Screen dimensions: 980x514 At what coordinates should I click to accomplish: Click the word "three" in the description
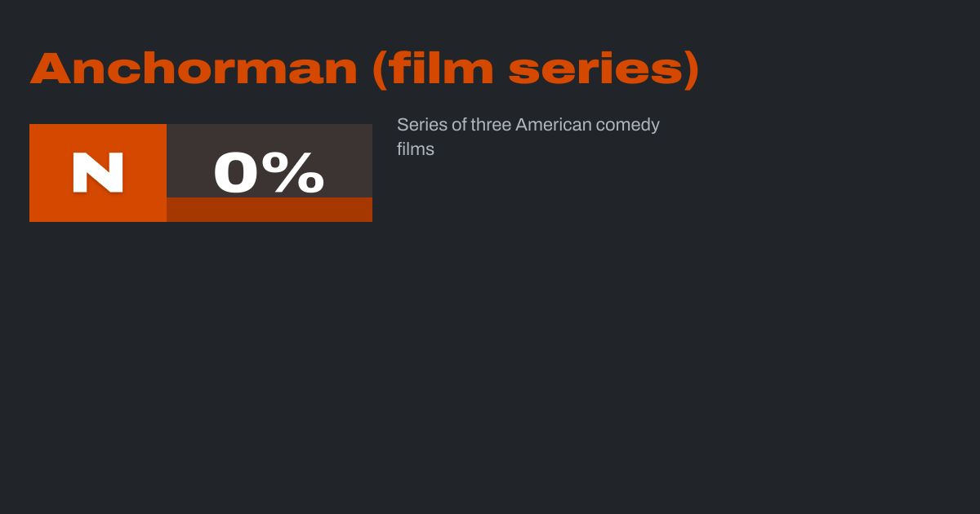click(490, 125)
